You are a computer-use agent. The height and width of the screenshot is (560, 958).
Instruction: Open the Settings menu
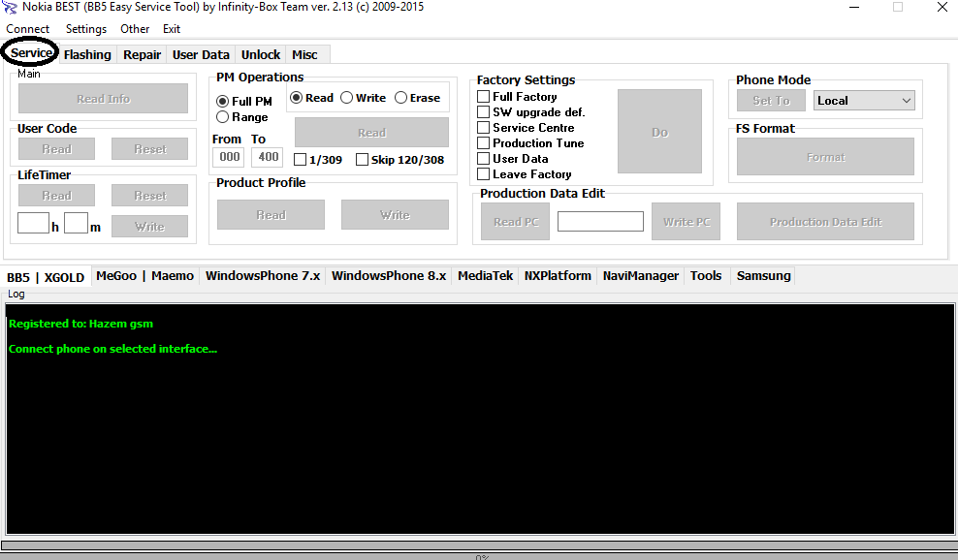pyautogui.click(x=86, y=29)
